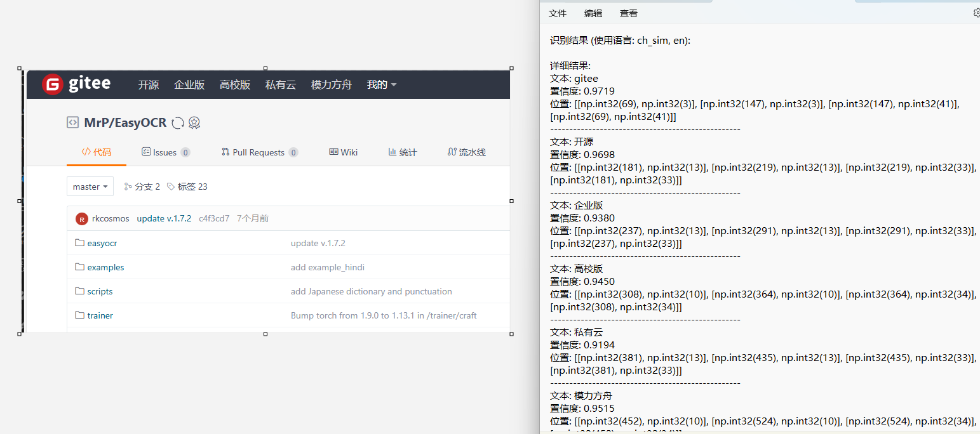The width and height of the screenshot is (980, 434).
Task: Open the 文件 menu
Action: (x=557, y=13)
